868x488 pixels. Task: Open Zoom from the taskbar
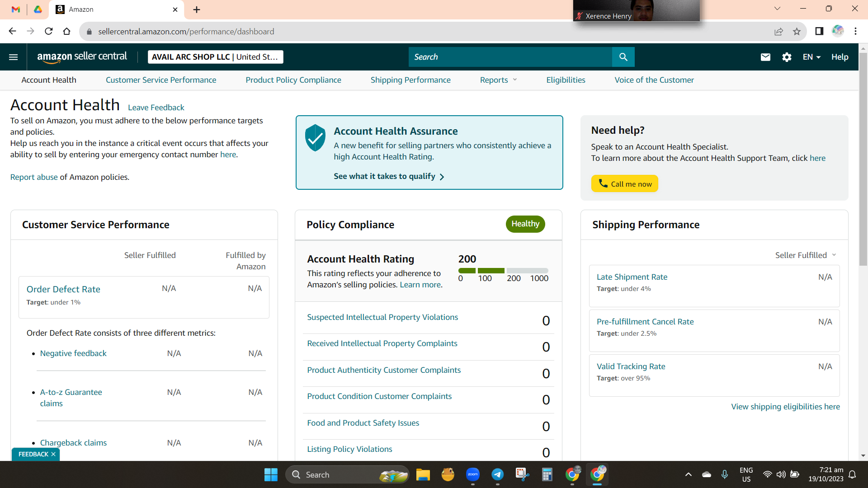(473, 474)
